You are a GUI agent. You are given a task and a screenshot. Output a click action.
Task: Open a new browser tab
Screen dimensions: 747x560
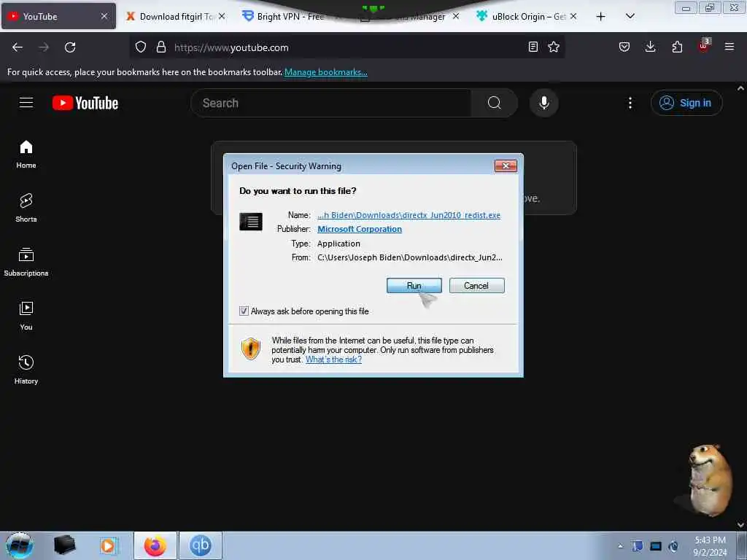click(x=601, y=17)
